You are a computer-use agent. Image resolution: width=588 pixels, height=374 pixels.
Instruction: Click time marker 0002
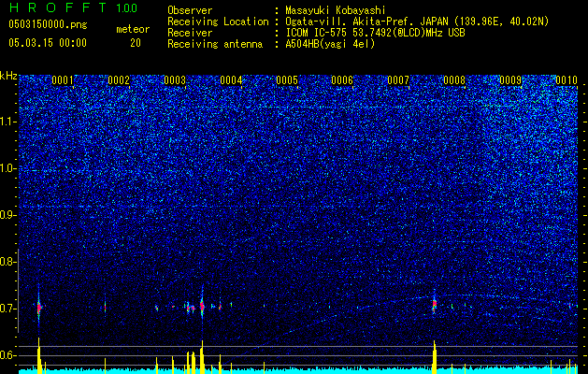click(119, 80)
